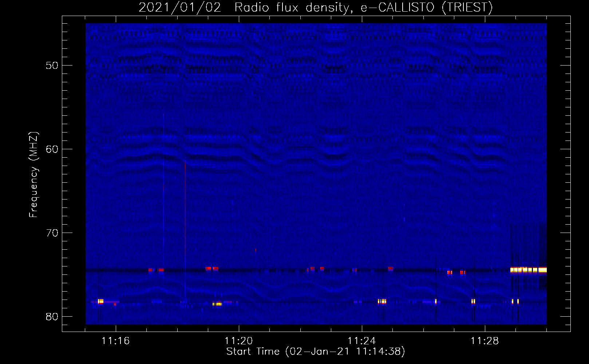Click the "70" frequency tick label
The image size is (589, 364).
(x=52, y=233)
